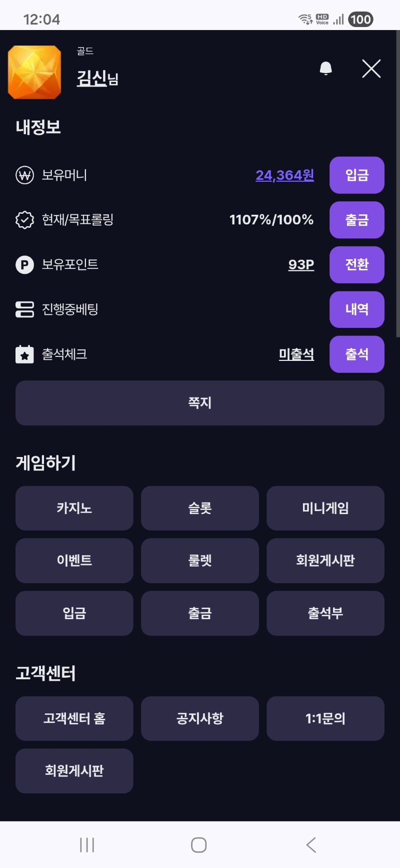Tap the 출석체크 calendar star icon
Viewport: 400px width, 868px height.
[x=24, y=354]
